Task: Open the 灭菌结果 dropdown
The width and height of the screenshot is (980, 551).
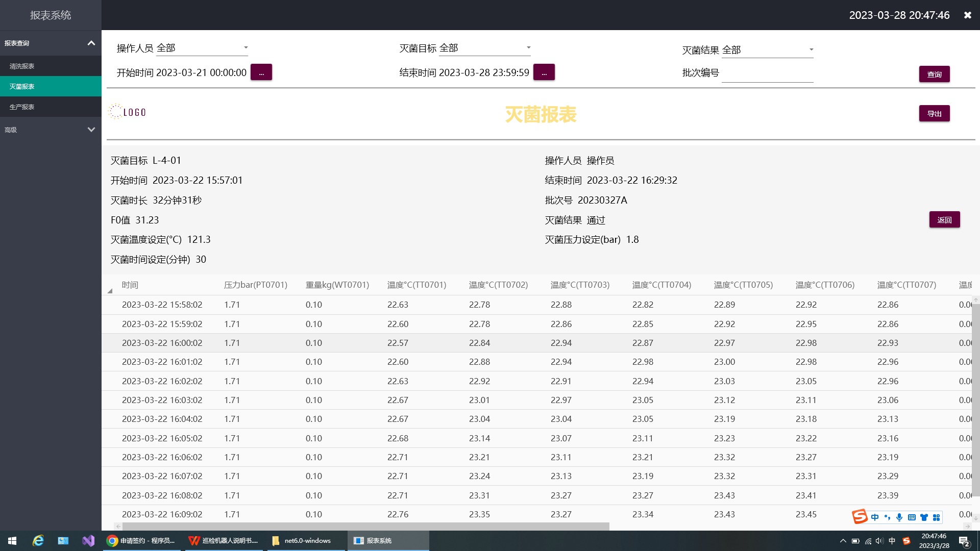Action: point(768,50)
